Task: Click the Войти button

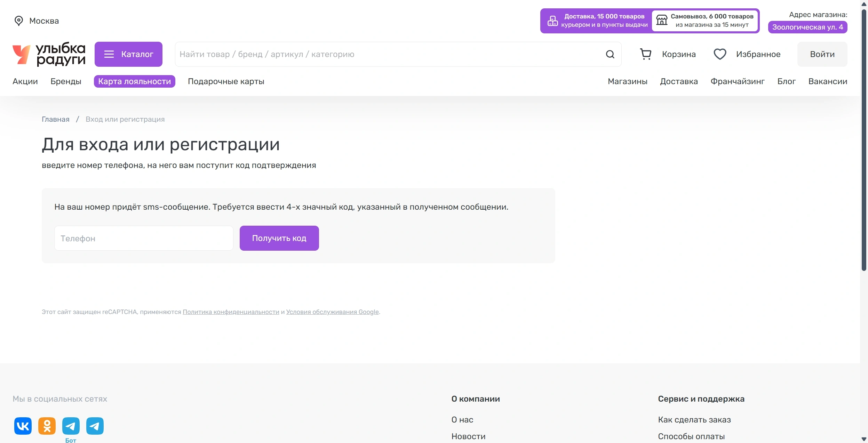Action: point(822,54)
